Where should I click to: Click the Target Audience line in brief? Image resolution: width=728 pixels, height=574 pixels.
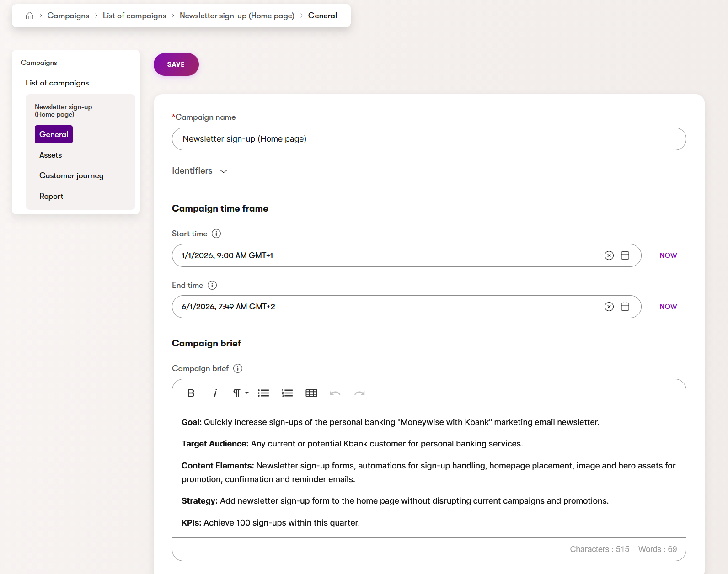coord(352,444)
